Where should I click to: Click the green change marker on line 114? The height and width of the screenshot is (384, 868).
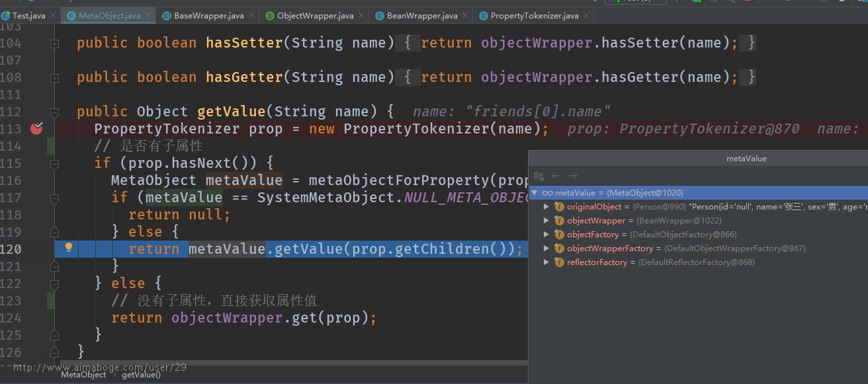point(51,145)
